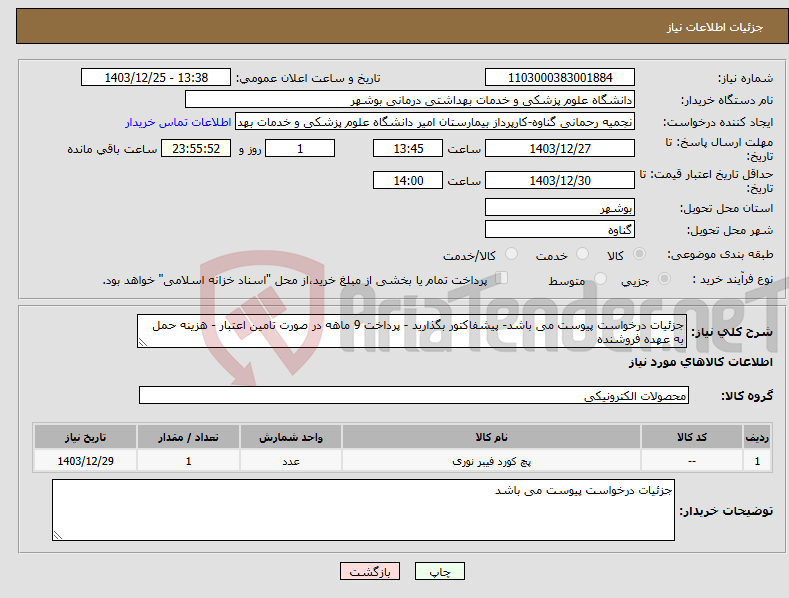Click the announcement date field 1403/12/25 - 13:38
The height and width of the screenshot is (598, 789).
(x=156, y=78)
